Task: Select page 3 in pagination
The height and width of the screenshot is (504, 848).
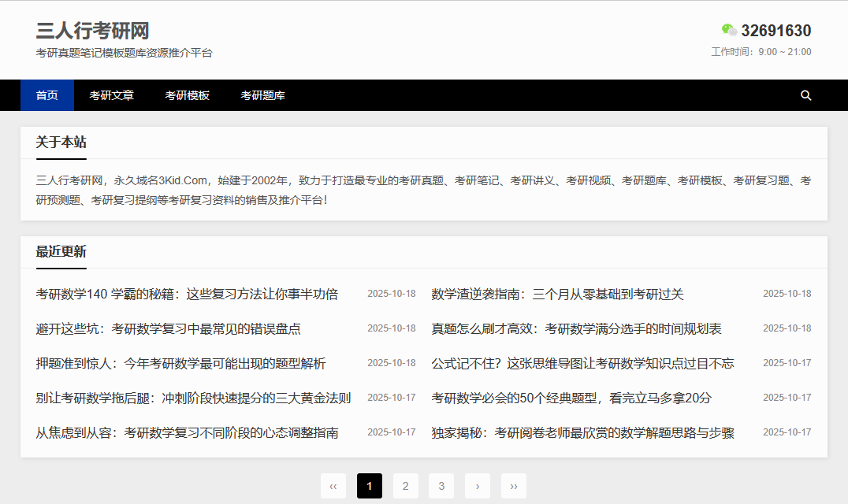Action: point(441,486)
